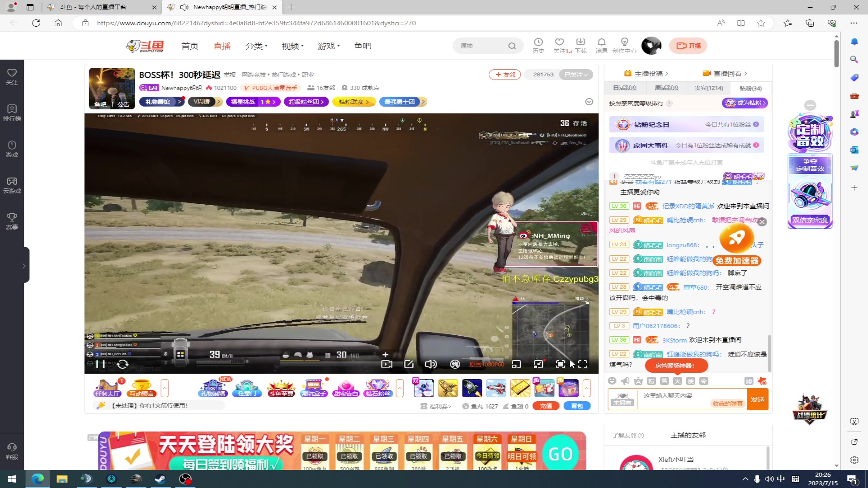Image resolution: width=868 pixels, height=488 pixels.
Task: Switch to the 日活跃度 tab
Action: click(x=625, y=88)
